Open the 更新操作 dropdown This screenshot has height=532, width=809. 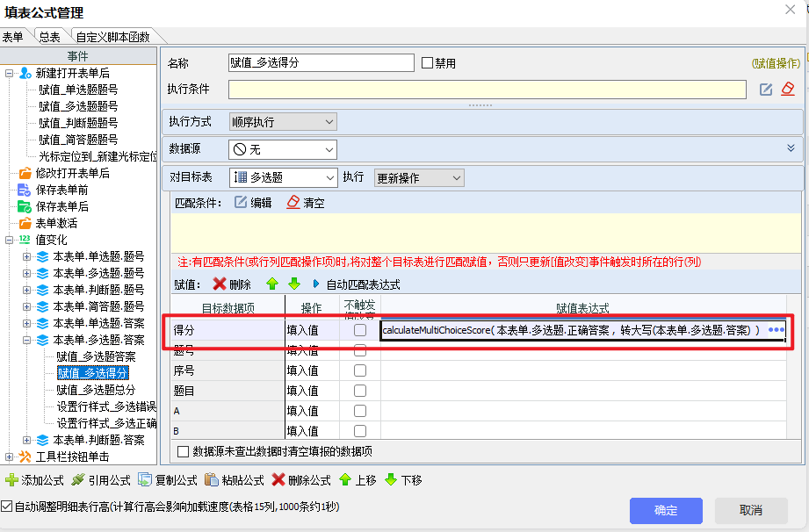coord(419,178)
